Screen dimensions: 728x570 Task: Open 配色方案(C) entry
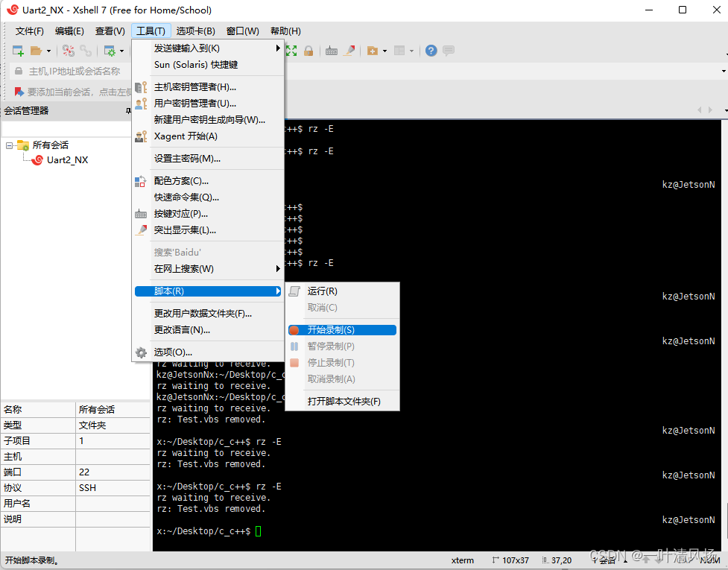pyautogui.click(x=208, y=180)
